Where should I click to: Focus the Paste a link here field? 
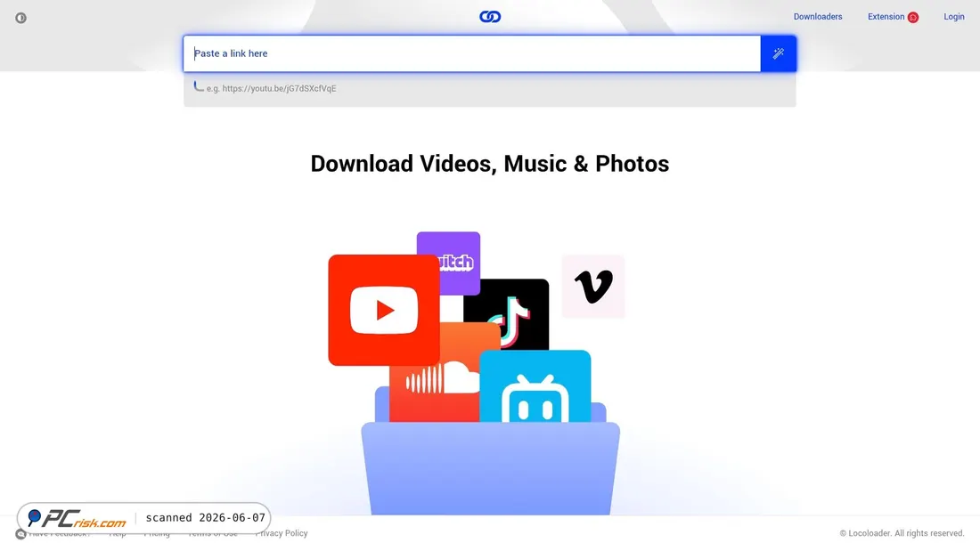coord(472,53)
